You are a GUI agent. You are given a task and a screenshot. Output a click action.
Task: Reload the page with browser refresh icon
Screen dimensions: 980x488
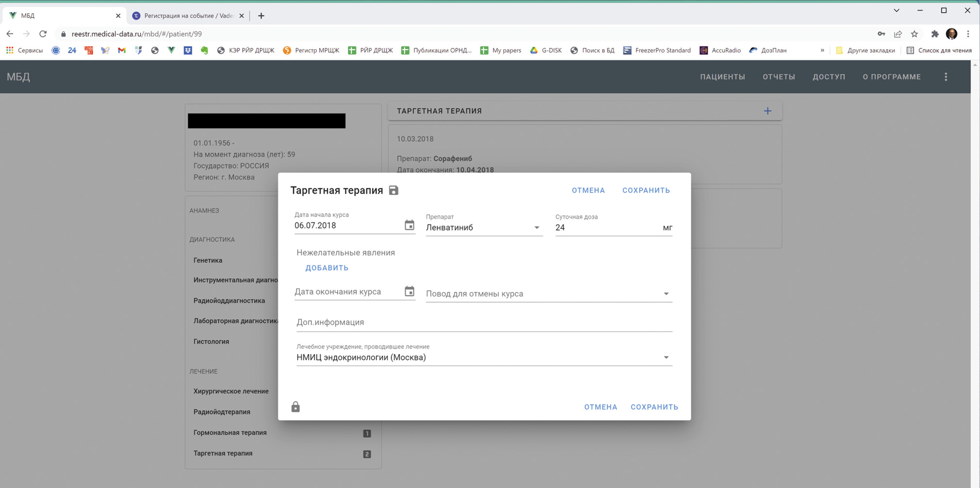coord(43,34)
